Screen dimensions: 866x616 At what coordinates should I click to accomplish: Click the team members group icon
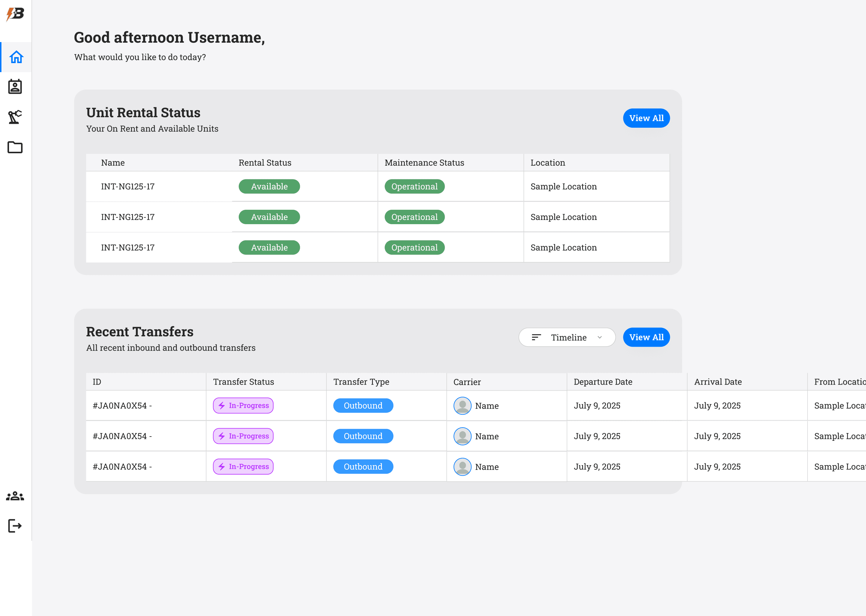pos(15,496)
